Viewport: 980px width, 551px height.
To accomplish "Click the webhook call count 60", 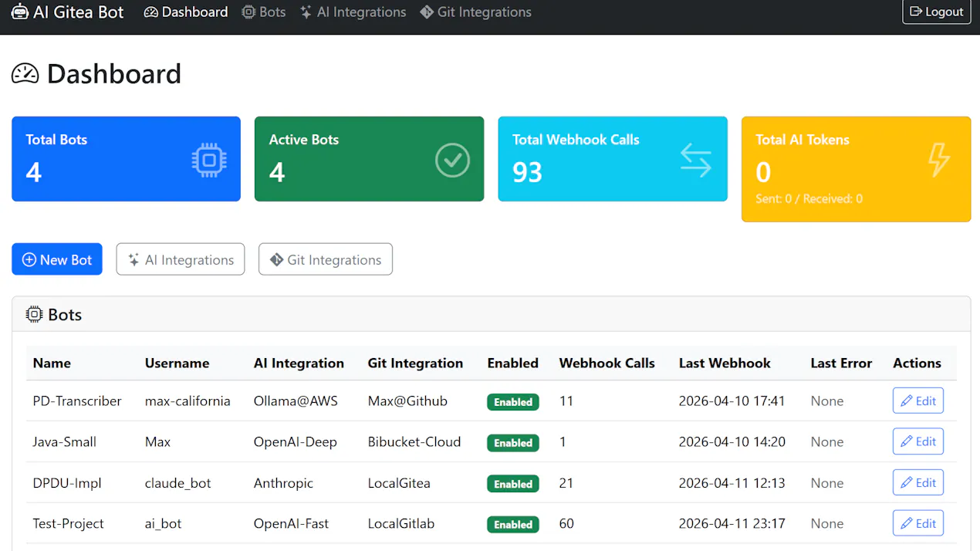I will tap(566, 523).
